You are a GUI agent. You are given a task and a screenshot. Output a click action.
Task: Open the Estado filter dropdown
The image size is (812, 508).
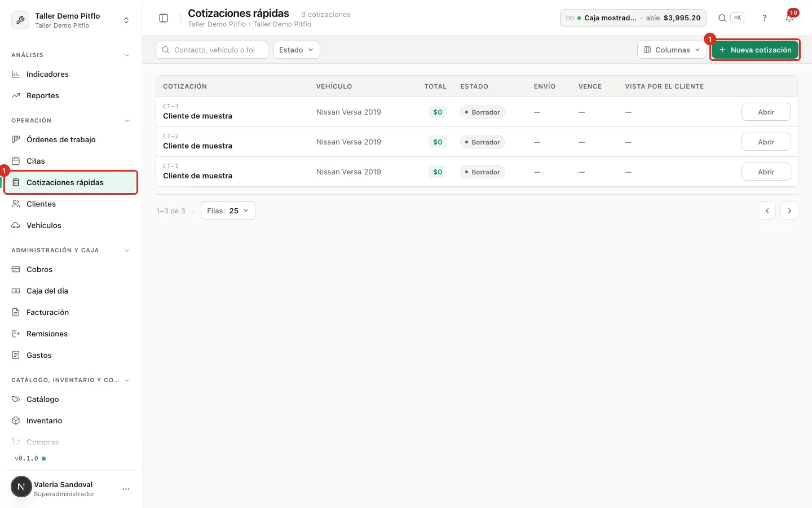coord(297,50)
